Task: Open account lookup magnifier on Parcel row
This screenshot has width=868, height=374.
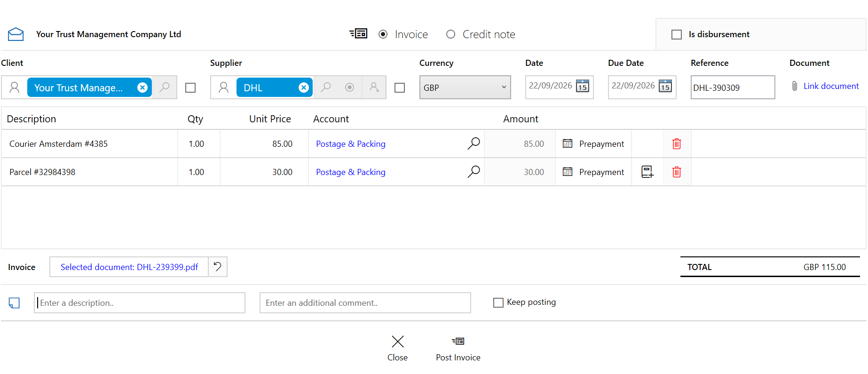Action: point(473,172)
